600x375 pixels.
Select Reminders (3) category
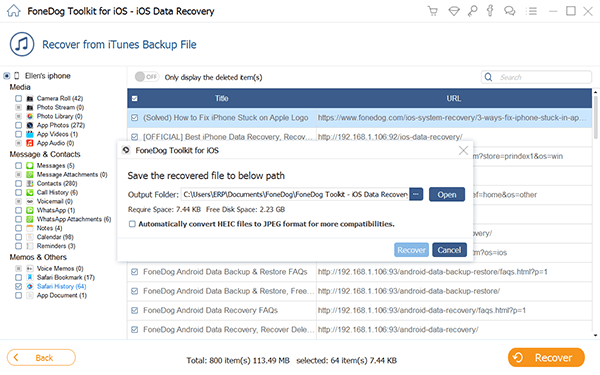pos(56,246)
